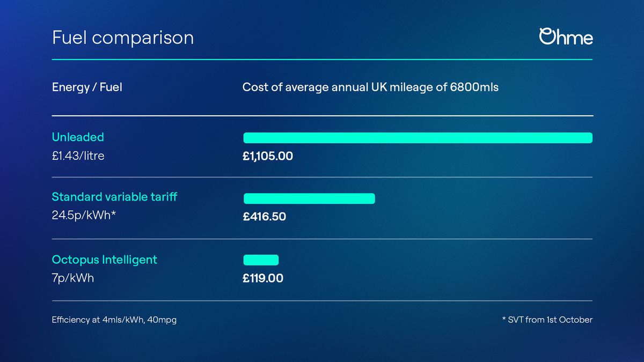Select the £1,105.00 cost value
This screenshot has width=644, height=362.
pos(268,157)
